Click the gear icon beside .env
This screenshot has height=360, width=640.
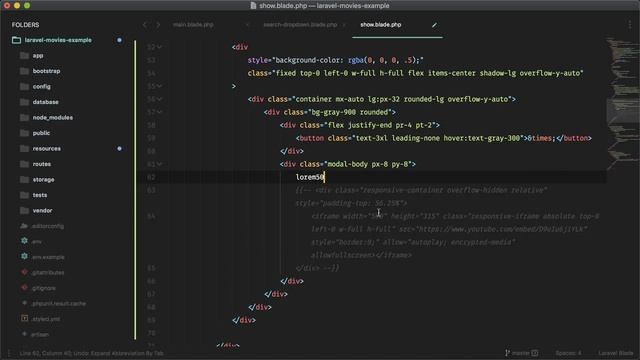24,241
